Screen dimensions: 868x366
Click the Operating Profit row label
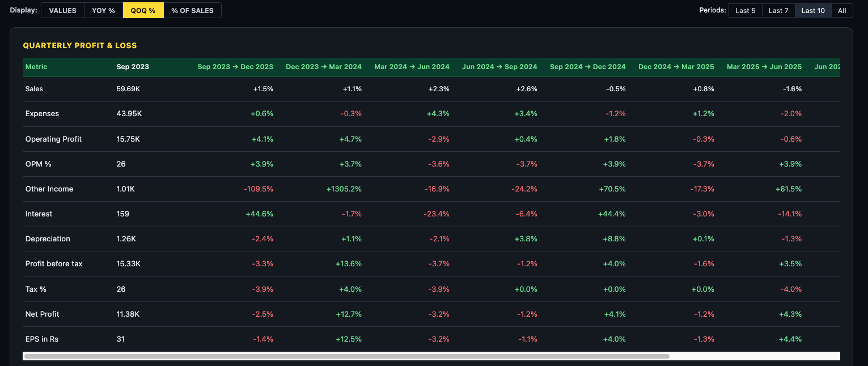53,139
